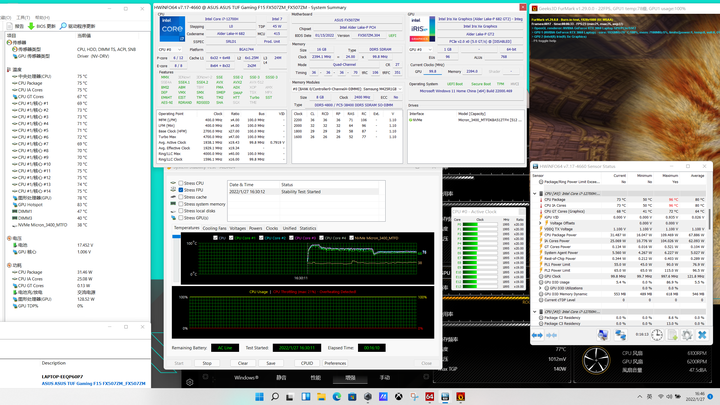720x405 pixels.
Task: Switch to AIDA64 taskbar icon
Action: tap(429, 397)
